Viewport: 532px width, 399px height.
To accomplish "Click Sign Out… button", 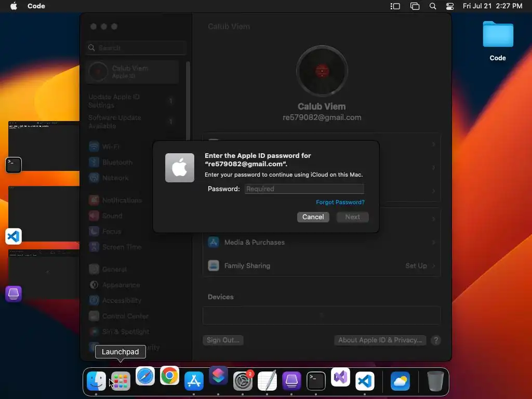I will [223, 340].
